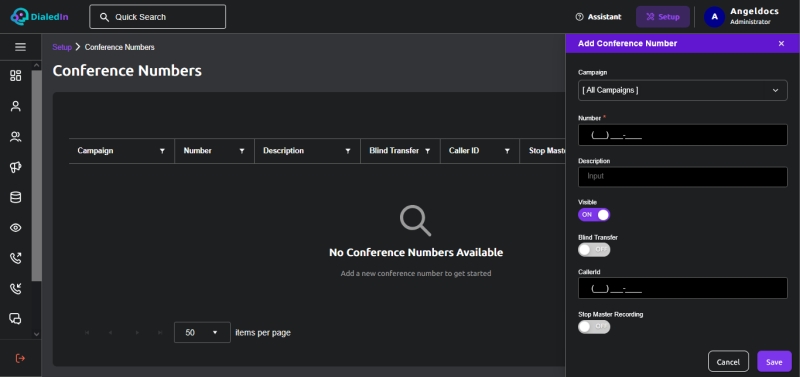This screenshot has height=377, width=800.
Task: Go to the previous page
Action: point(111,333)
